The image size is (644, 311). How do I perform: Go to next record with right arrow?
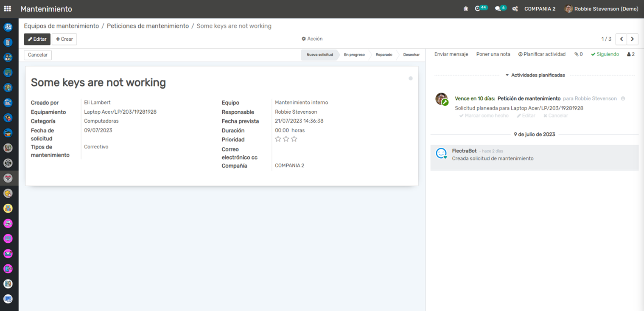pos(632,39)
